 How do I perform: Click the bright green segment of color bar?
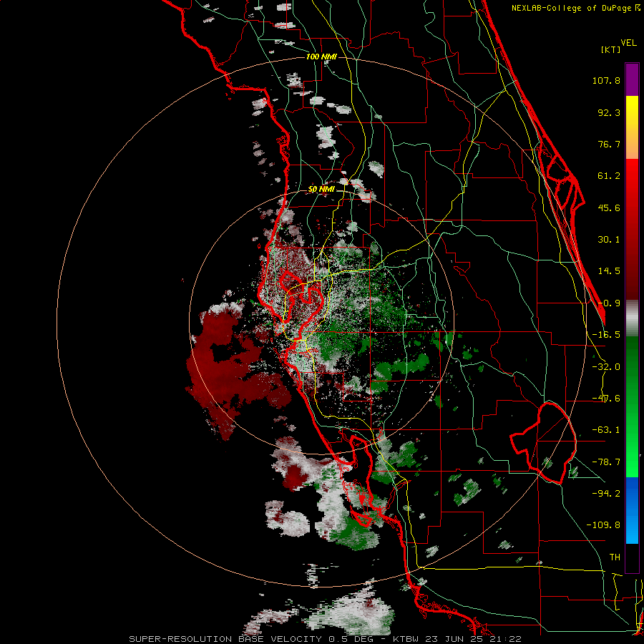click(632, 406)
